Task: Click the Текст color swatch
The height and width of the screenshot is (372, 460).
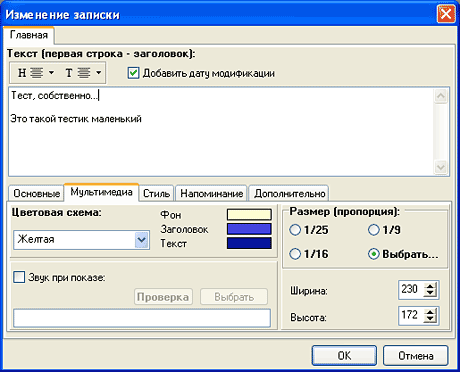Action: point(249,243)
